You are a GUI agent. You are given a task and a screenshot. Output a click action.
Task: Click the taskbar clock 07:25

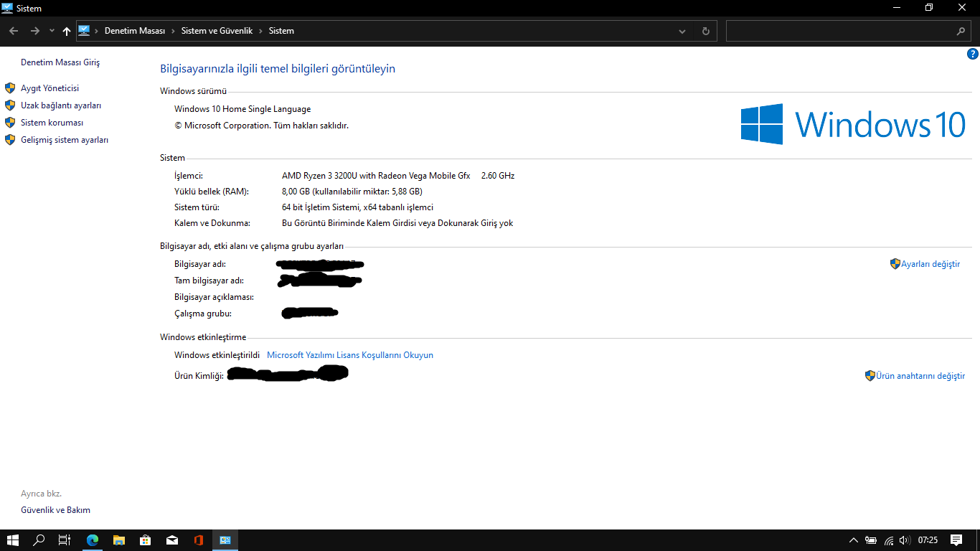tap(928, 540)
